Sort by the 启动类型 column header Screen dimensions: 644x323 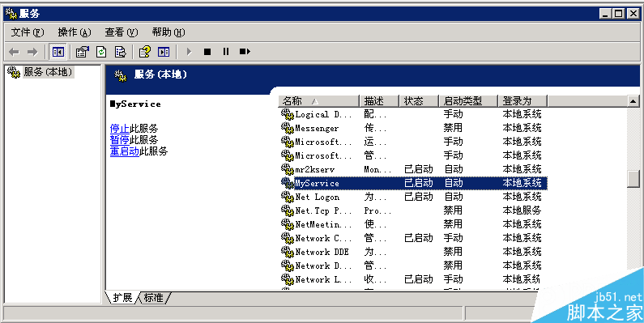pyautogui.click(x=468, y=101)
